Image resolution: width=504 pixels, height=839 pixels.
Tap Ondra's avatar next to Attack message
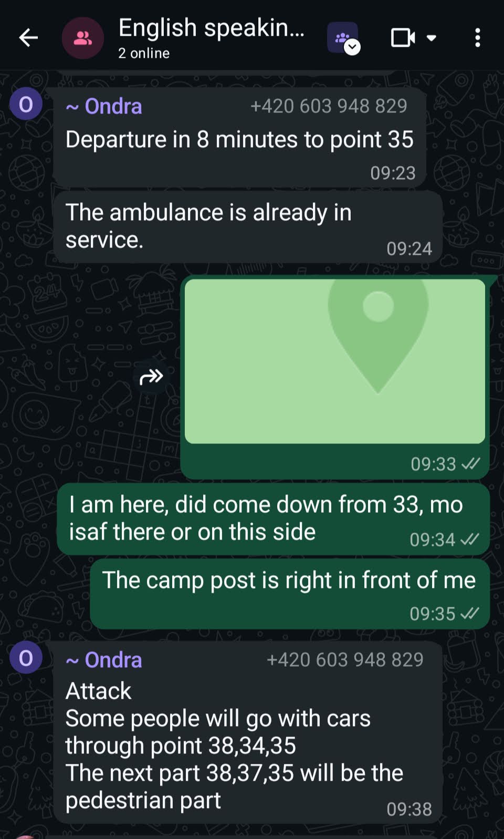tap(26, 658)
